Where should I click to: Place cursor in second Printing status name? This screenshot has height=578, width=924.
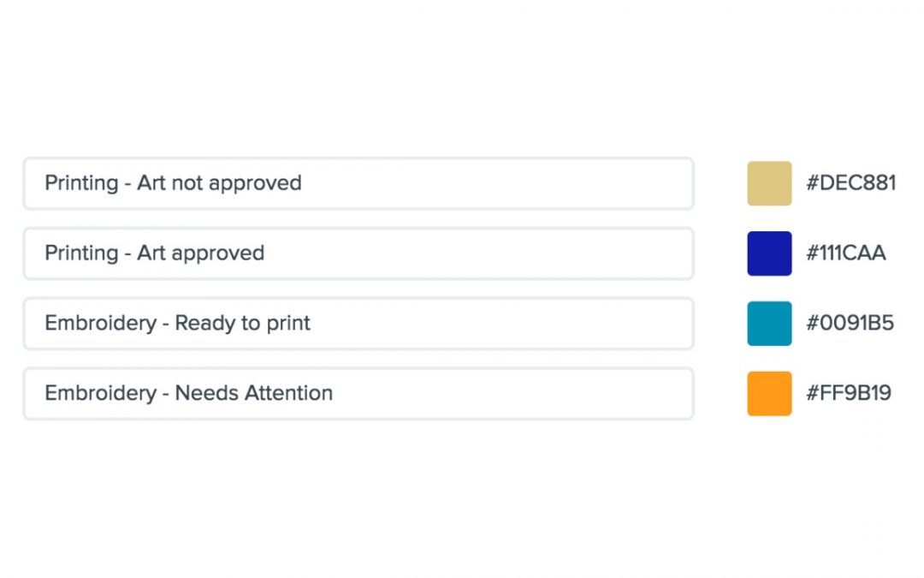click(x=358, y=253)
